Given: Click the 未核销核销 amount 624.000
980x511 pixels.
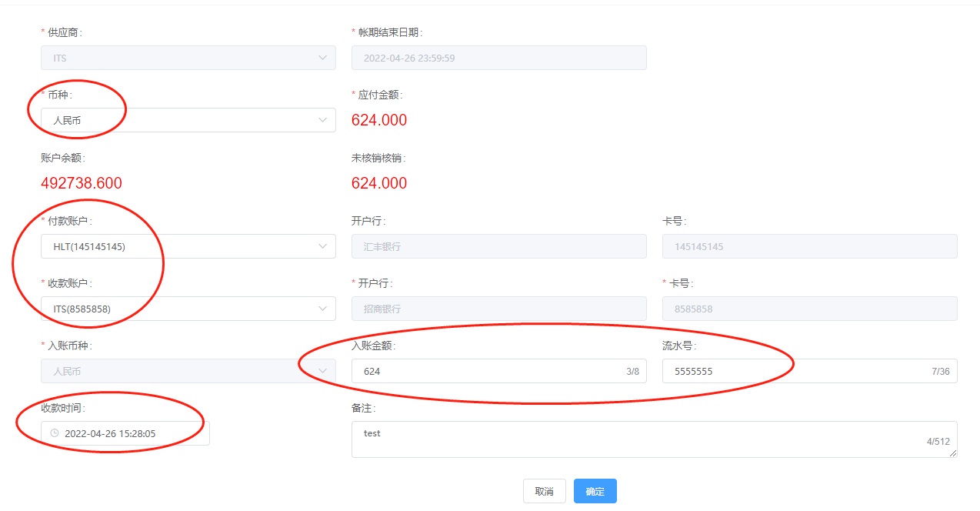Looking at the screenshot, I should pos(379,183).
